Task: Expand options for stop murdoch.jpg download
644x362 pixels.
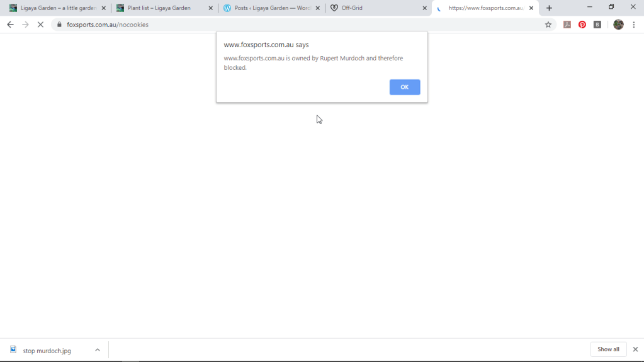Action: click(98, 350)
